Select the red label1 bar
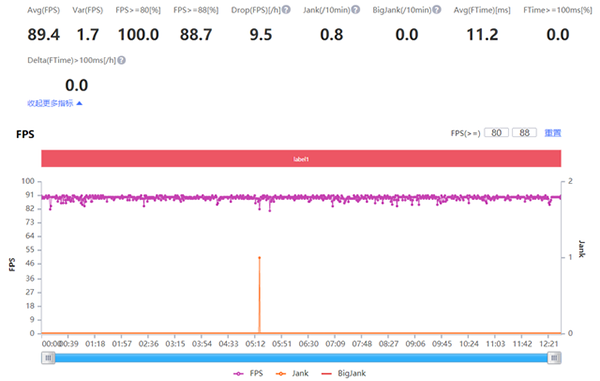 pos(301,159)
